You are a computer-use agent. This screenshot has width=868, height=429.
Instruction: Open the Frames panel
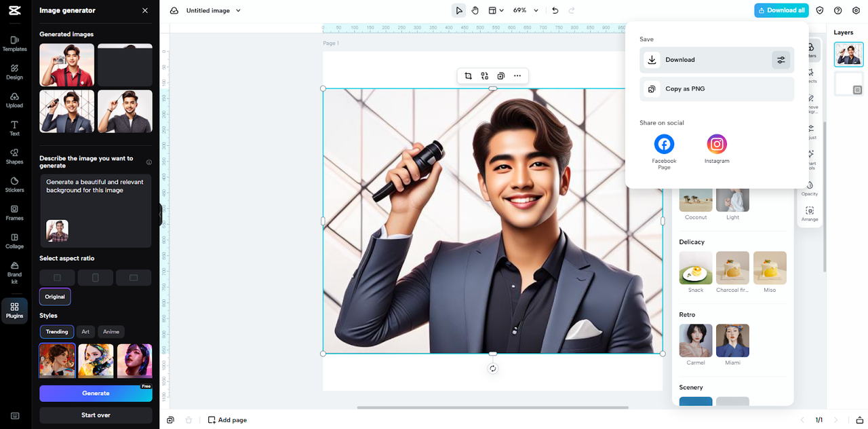tap(14, 213)
